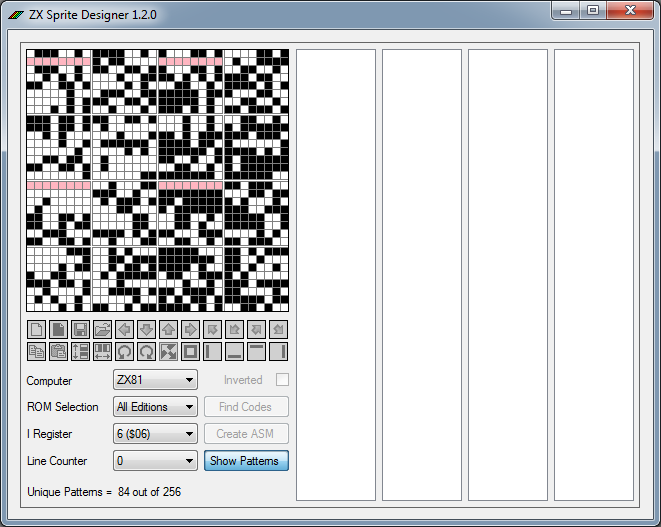The width and height of the screenshot is (661, 527).
Task: Click the Line Counter label
Action: coord(57,461)
